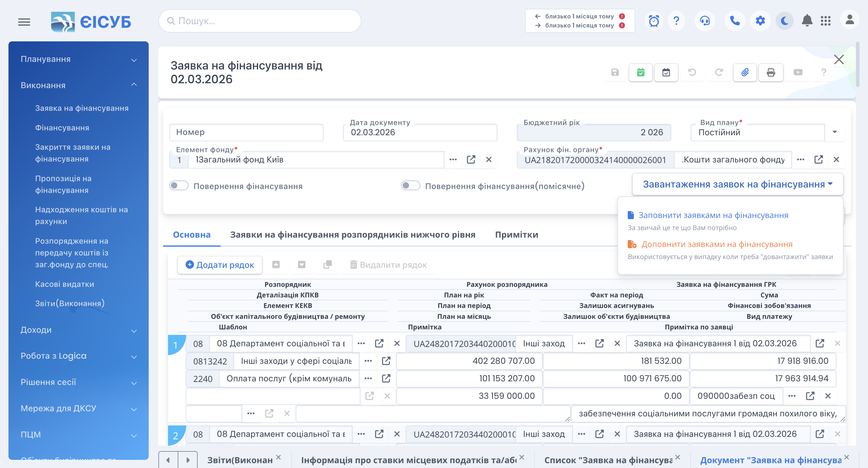Open the hamburger menu icon

point(24,22)
